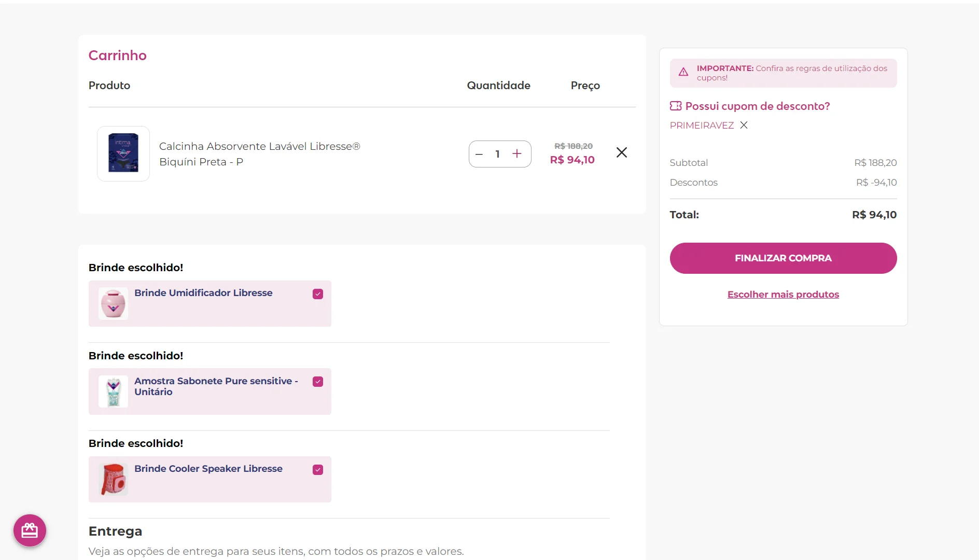
Task: Select Brinde Cooler Speaker Libresse label
Action: click(208, 468)
